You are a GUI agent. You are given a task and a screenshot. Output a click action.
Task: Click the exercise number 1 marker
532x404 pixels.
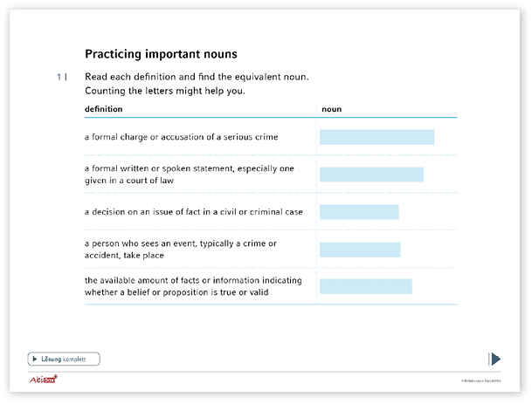(x=61, y=78)
